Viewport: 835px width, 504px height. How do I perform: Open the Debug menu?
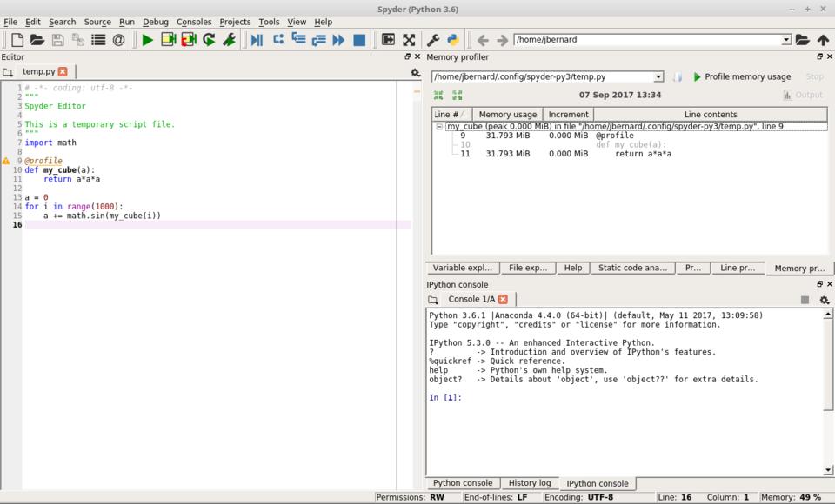pyautogui.click(x=156, y=22)
